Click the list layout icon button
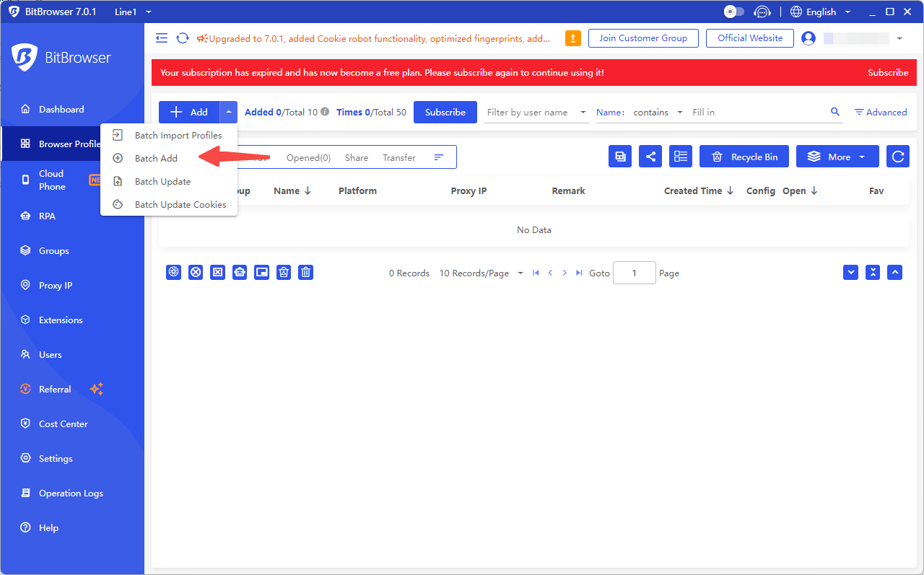The image size is (924, 575). pos(681,157)
